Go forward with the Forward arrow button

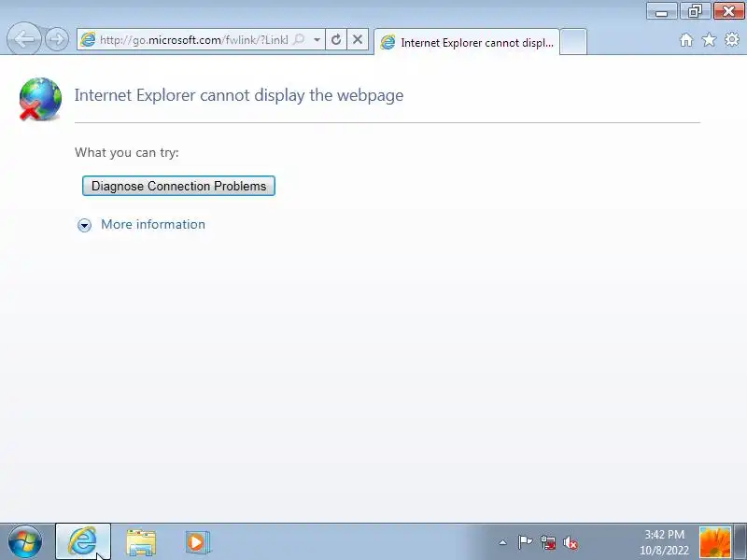point(57,39)
